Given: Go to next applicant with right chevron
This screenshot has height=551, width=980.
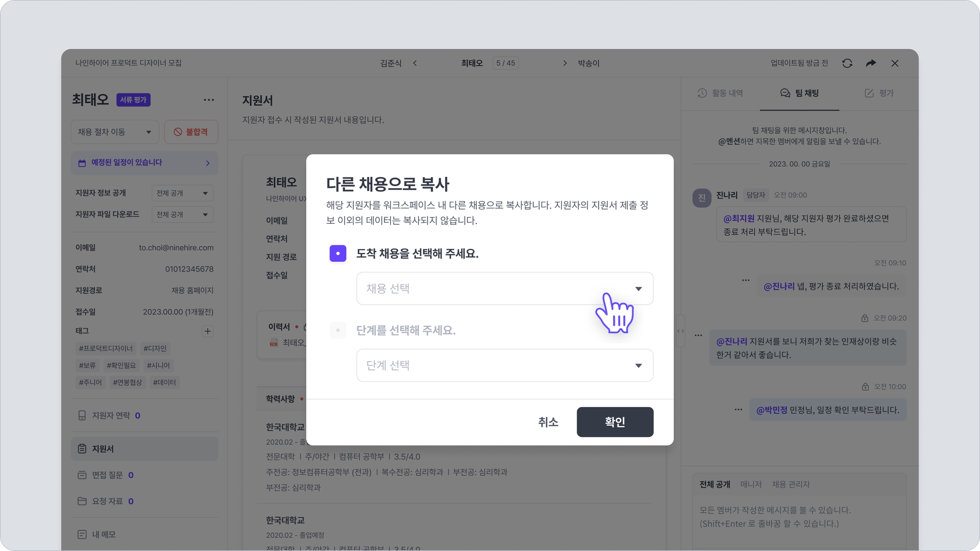Looking at the screenshot, I should coord(564,63).
